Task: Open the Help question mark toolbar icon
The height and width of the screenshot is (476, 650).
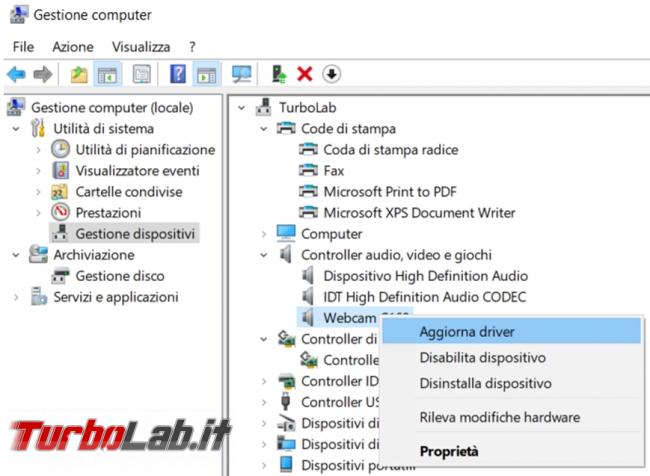Action: pyautogui.click(x=178, y=75)
